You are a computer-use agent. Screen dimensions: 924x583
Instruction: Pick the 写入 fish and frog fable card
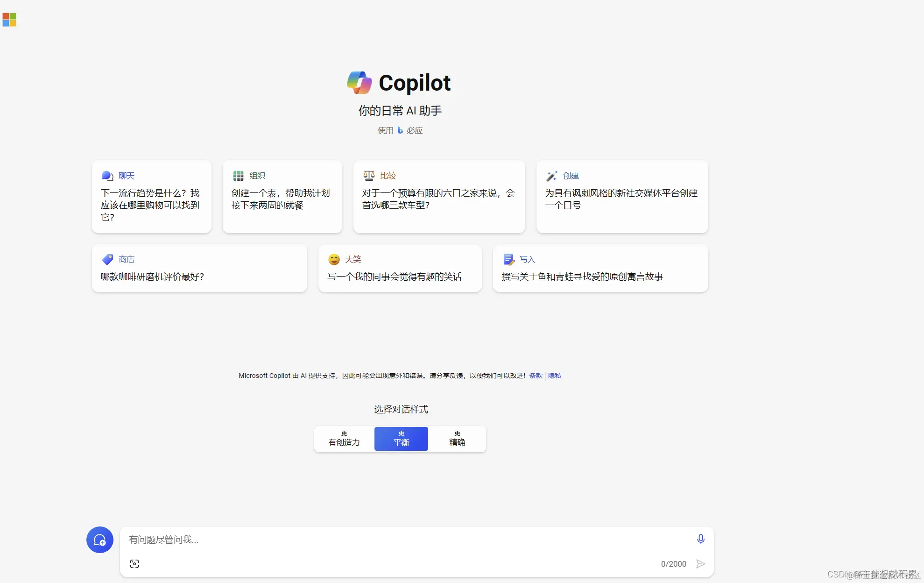(x=600, y=269)
